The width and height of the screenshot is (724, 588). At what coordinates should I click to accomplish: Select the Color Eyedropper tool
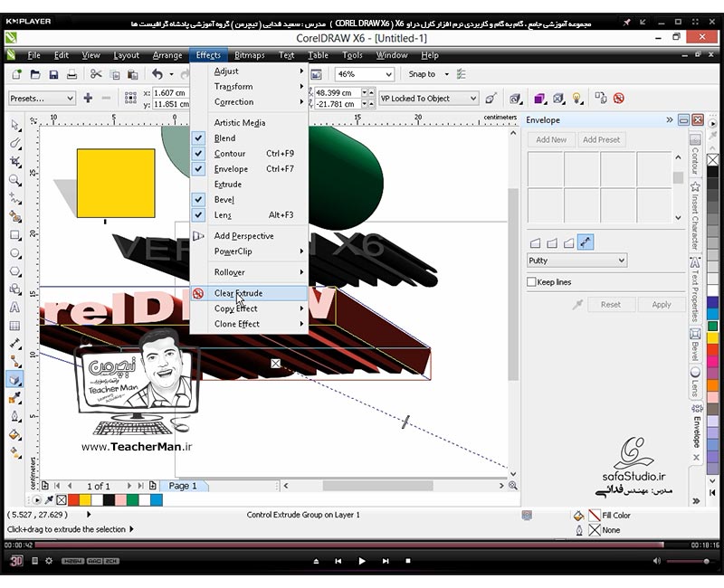click(15, 398)
